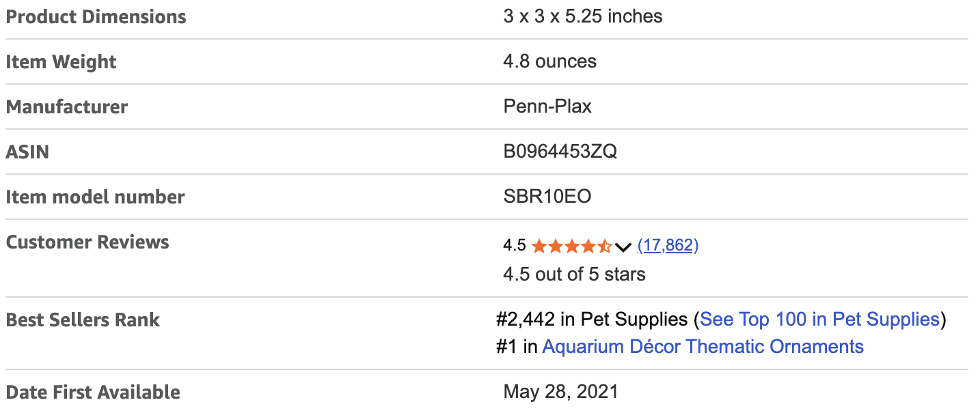Select the Penn-Plax manufacturer name
The width and height of the screenshot is (980, 411).
click(547, 107)
